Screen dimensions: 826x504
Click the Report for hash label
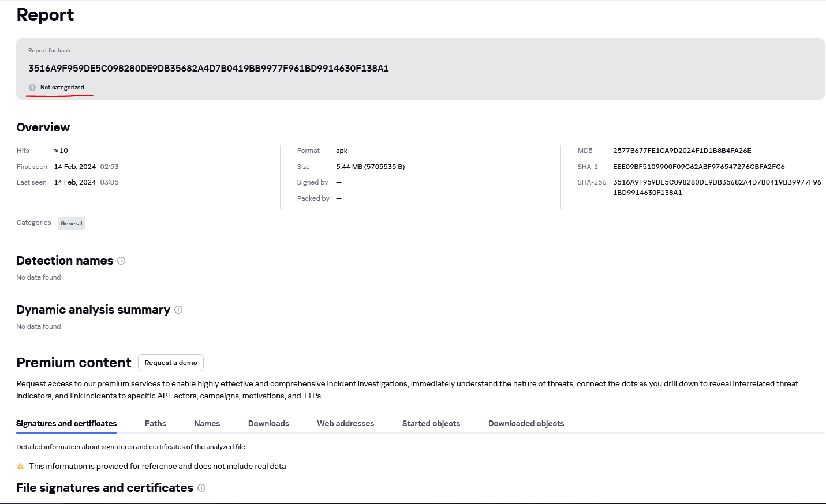pos(50,51)
